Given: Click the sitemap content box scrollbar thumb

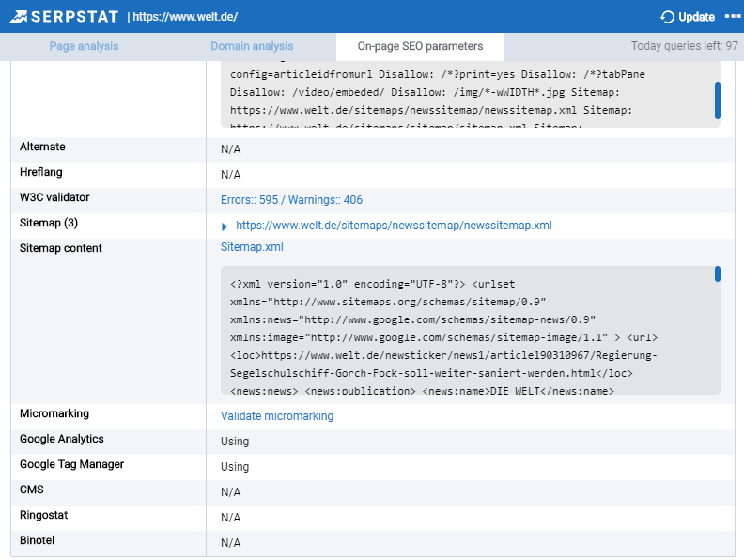Looking at the screenshot, I should pyautogui.click(x=718, y=273).
